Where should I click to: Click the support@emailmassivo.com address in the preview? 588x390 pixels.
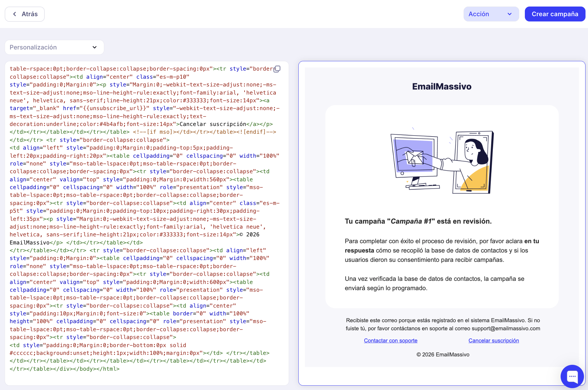coord(506,328)
